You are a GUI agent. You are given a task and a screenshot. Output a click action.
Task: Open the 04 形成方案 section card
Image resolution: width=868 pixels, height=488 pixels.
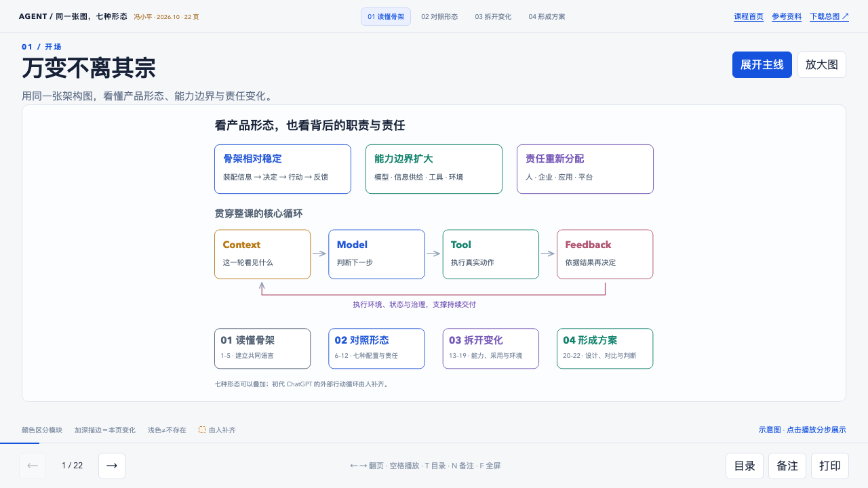(605, 348)
